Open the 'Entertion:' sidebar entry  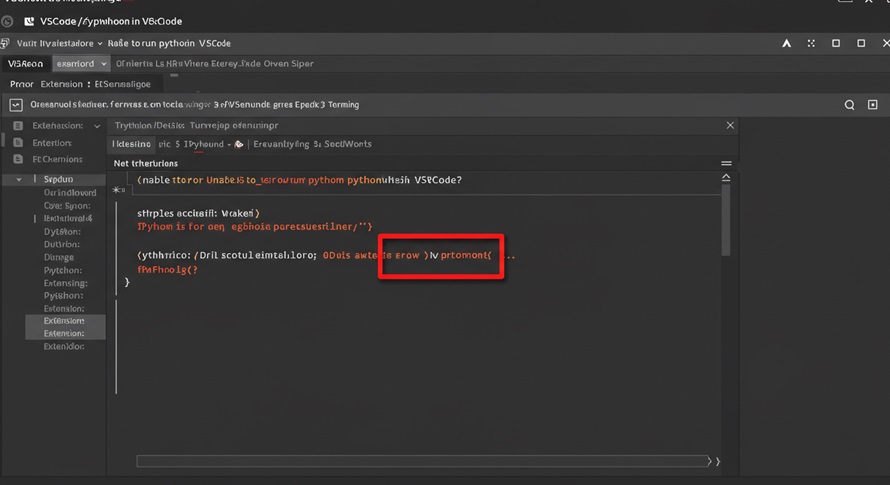[x=52, y=143]
